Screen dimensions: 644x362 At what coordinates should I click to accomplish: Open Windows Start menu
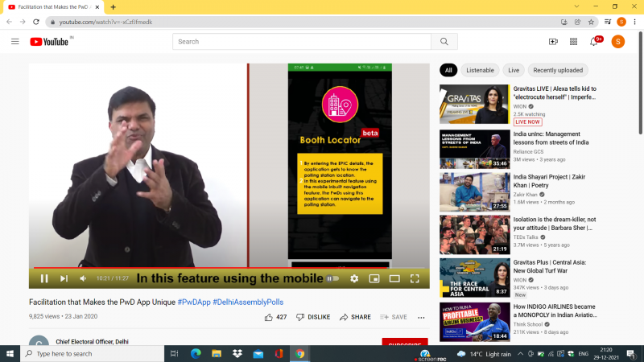click(x=10, y=353)
